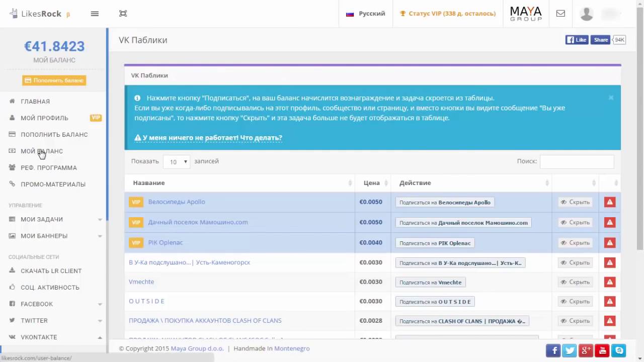The height and width of the screenshot is (362, 644).
Task: Go to ГЛАВНАЯ in sidebar
Action: pos(35,101)
